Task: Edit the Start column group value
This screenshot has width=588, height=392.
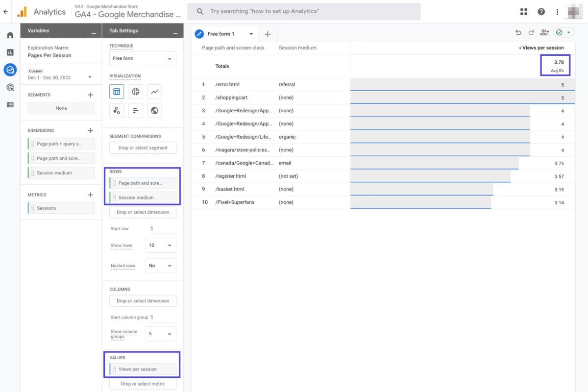Action: (x=162, y=317)
